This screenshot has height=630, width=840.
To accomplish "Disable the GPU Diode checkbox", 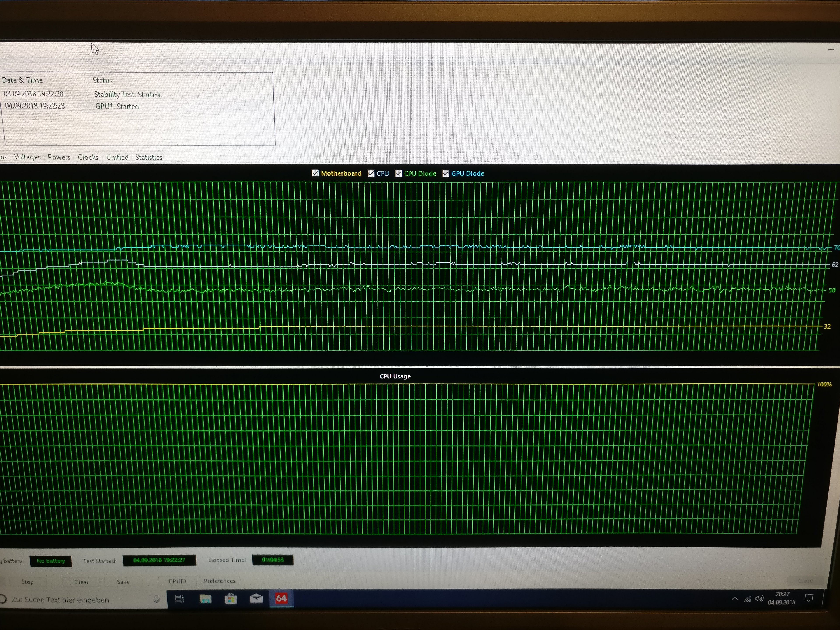I will (446, 173).
